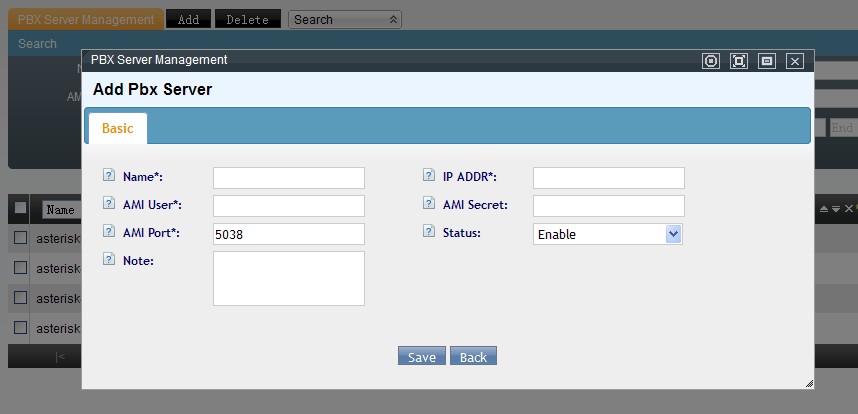Image resolution: width=858 pixels, height=414 pixels.
Task: Select the Basic tab
Action: [118, 129]
